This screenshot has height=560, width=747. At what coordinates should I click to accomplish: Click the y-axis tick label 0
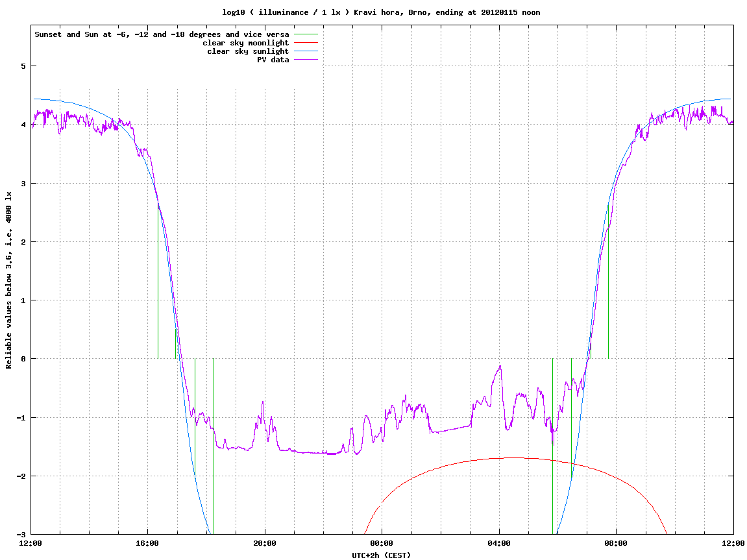click(x=23, y=359)
